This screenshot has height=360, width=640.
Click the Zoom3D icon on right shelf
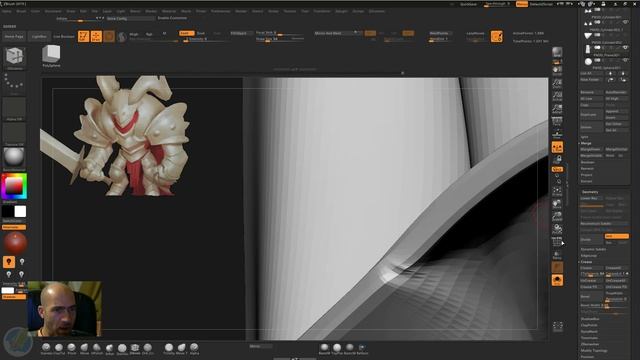[557, 216]
